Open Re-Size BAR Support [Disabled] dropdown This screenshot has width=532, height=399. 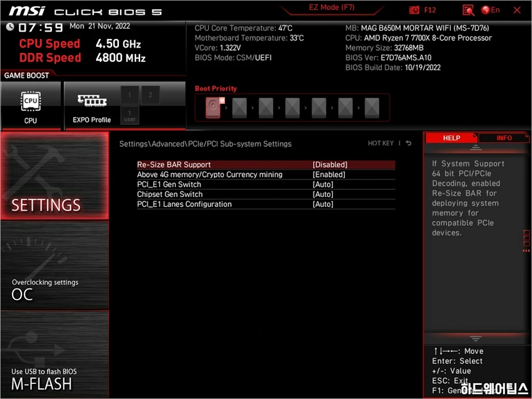[330, 165]
